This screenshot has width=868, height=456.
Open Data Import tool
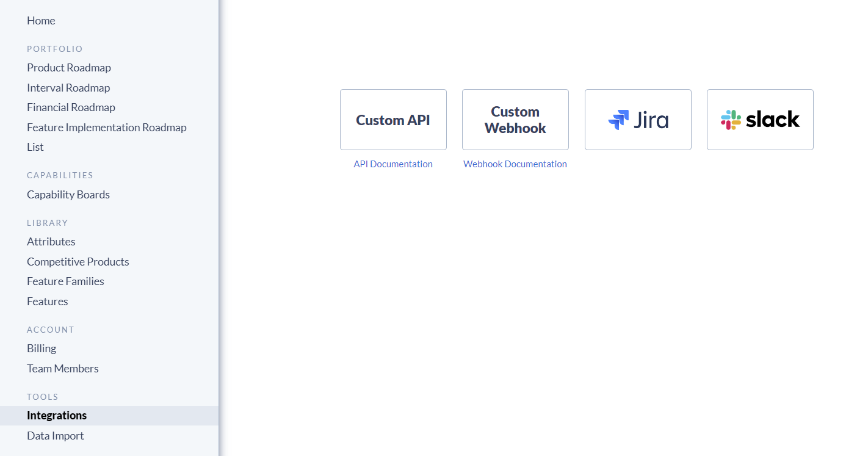click(56, 436)
